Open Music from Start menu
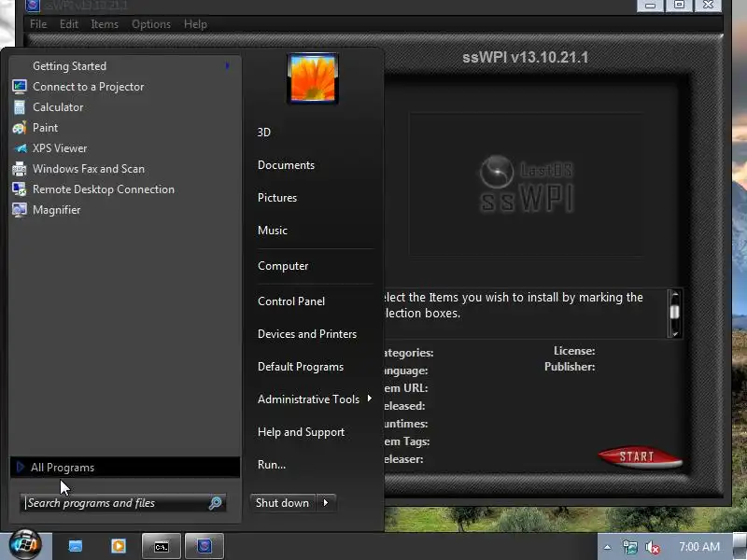 click(272, 231)
